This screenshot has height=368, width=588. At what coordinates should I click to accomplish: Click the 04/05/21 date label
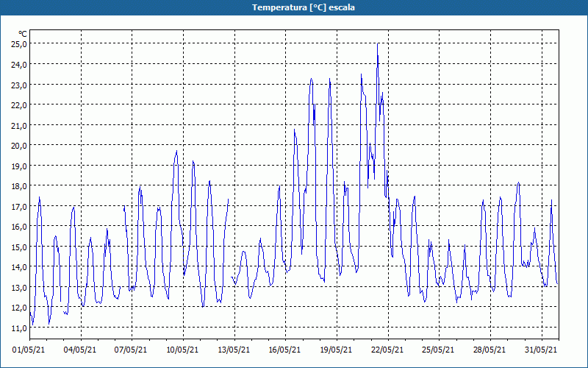80,350
